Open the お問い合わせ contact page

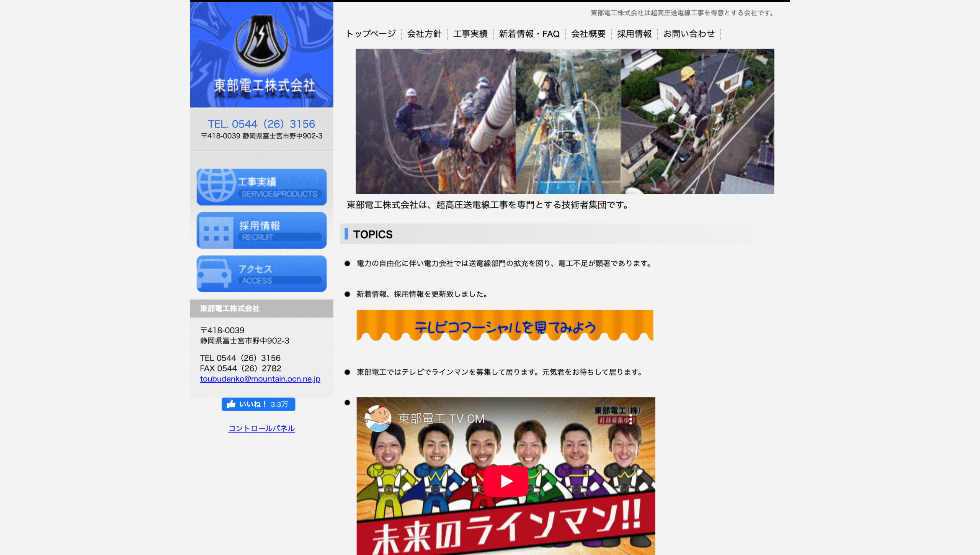(x=689, y=34)
